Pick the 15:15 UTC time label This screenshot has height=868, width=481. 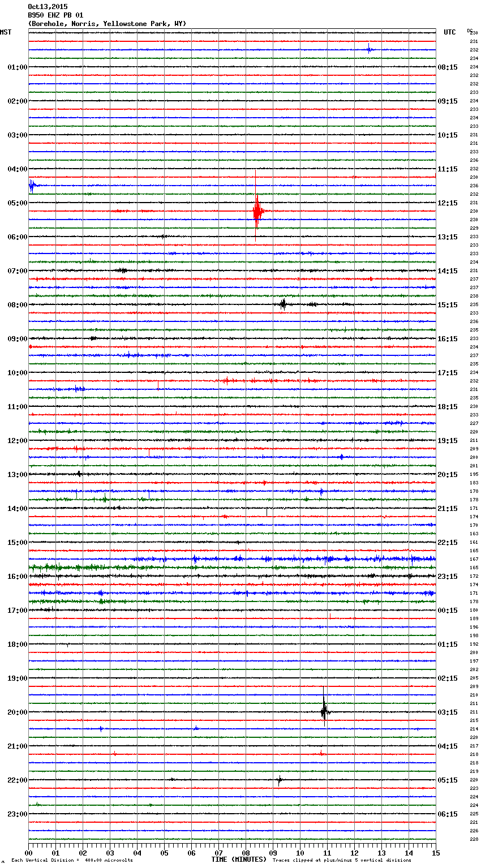(x=448, y=305)
